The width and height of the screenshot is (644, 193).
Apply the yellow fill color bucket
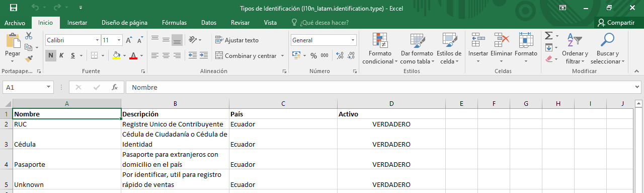[116, 55]
